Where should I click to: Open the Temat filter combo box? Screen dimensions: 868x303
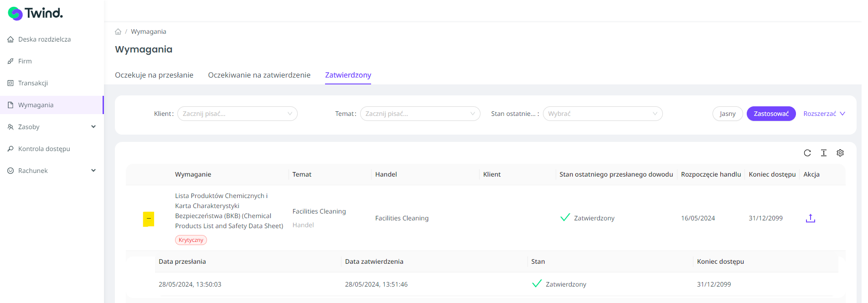tap(420, 114)
